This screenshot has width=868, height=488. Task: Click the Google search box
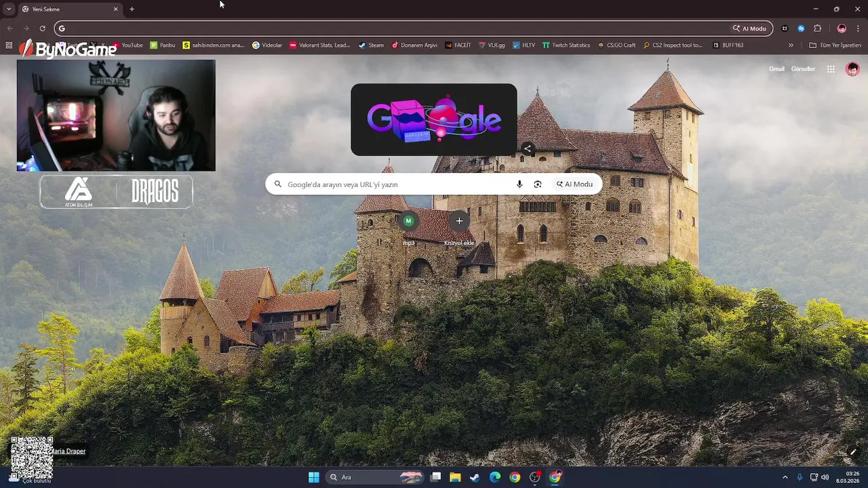[434, 184]
